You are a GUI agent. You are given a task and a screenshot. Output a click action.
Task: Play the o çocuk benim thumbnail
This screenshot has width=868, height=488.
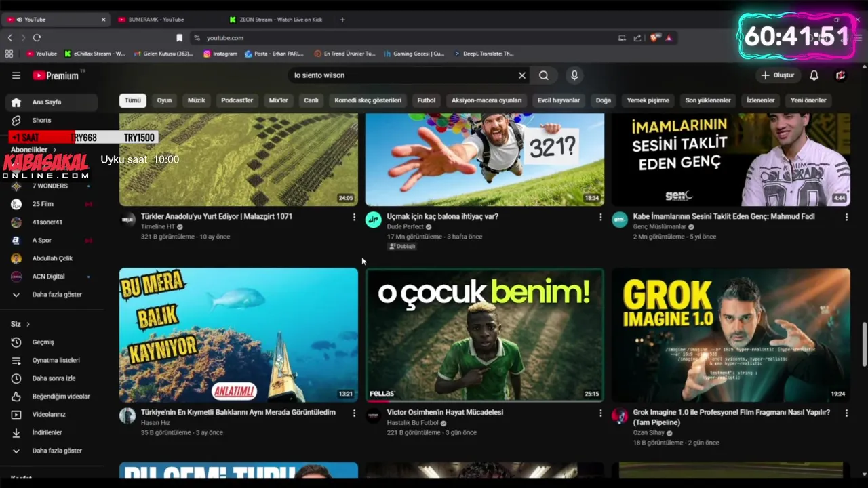485,335
